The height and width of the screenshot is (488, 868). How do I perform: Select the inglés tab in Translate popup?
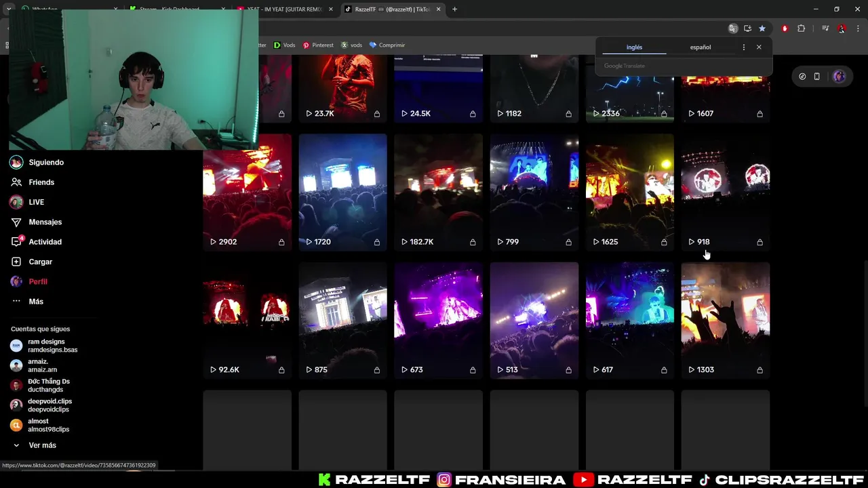(634, 47)
